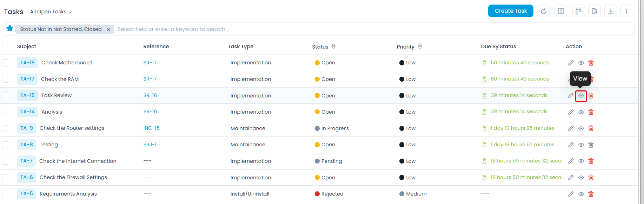Edit task TA-18 with the pencil icon

tap(571, 63)
